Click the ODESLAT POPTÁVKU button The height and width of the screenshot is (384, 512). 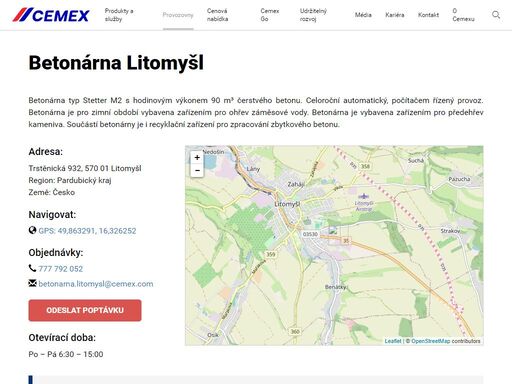click(x=85, y=310)
